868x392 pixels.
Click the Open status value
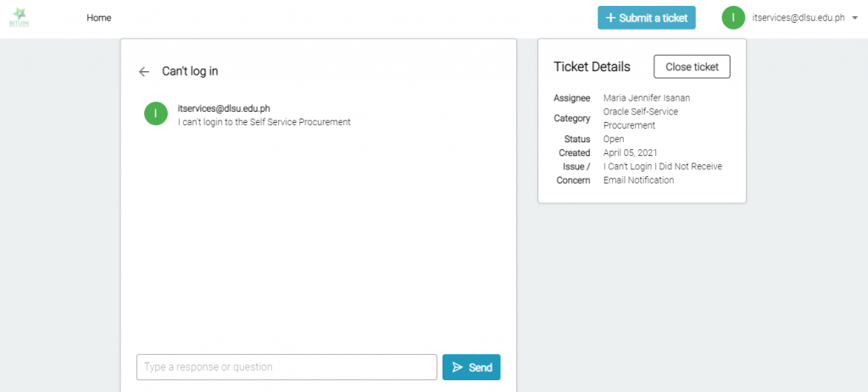click(614, 139)
